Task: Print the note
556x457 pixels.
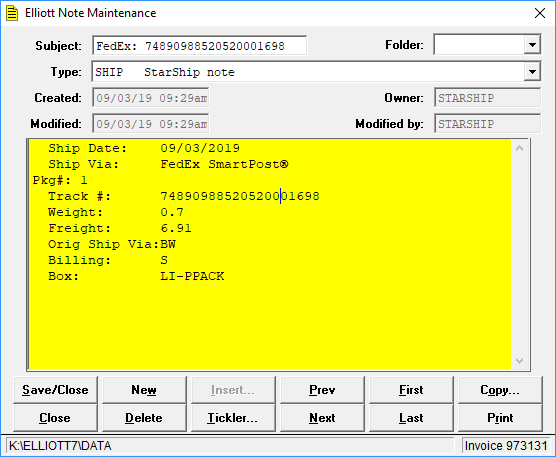Action: [x=500, y=418]
